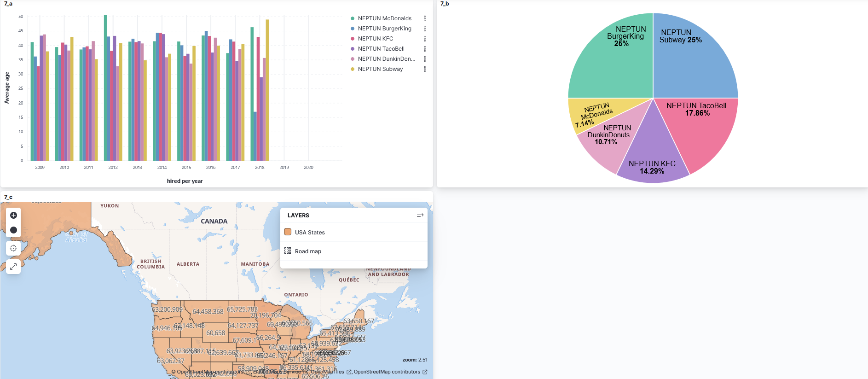Click the 60,658 state value label

pyautogui.click(x=216, y=333)
